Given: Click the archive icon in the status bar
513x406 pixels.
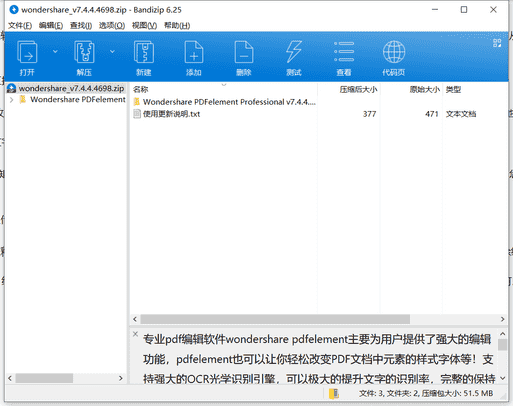Looking at the screenshot, I should (x=333, y=394).
